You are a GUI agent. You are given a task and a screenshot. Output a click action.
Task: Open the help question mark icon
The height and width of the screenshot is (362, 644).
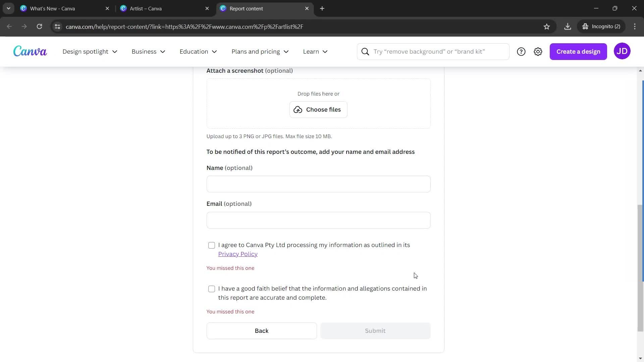click(x=521, y=52)
